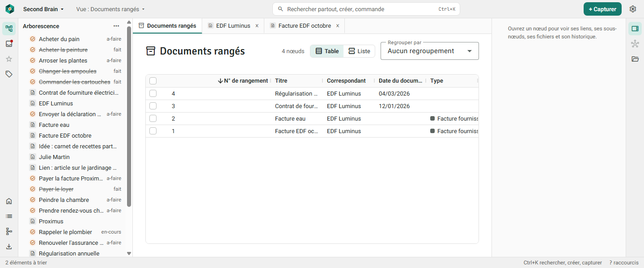Open settings via the gear icon

pyautogui.click(x=633, y=9)
